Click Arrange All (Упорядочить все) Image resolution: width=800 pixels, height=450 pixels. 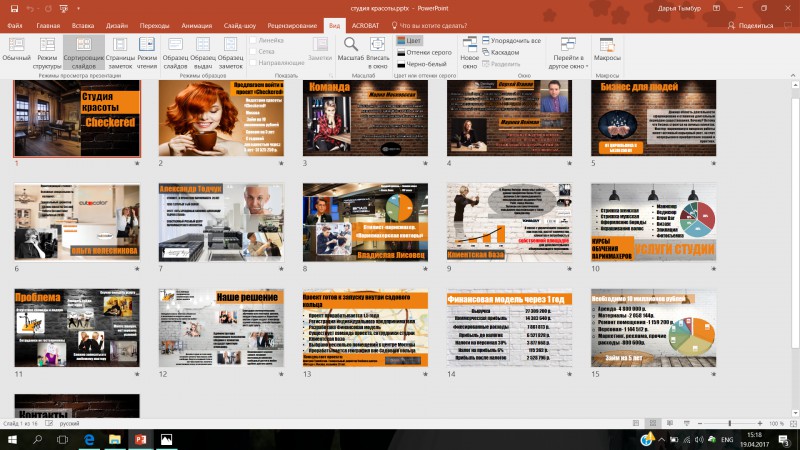[512, 40]
